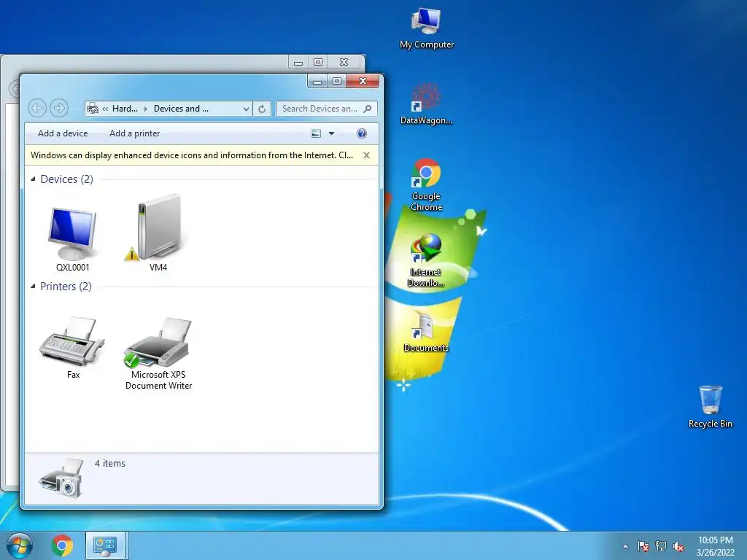
Task: Refresh the Devices and Printers view
Action: click(x=262, y=109)
